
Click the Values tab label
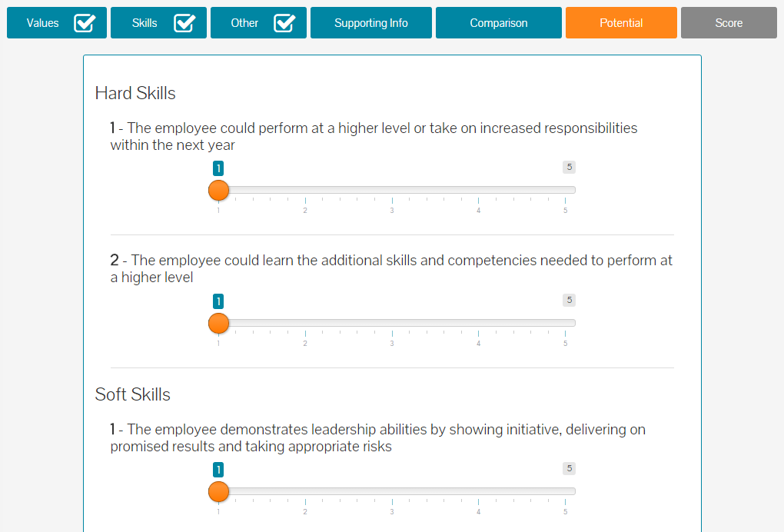point(42,23)
